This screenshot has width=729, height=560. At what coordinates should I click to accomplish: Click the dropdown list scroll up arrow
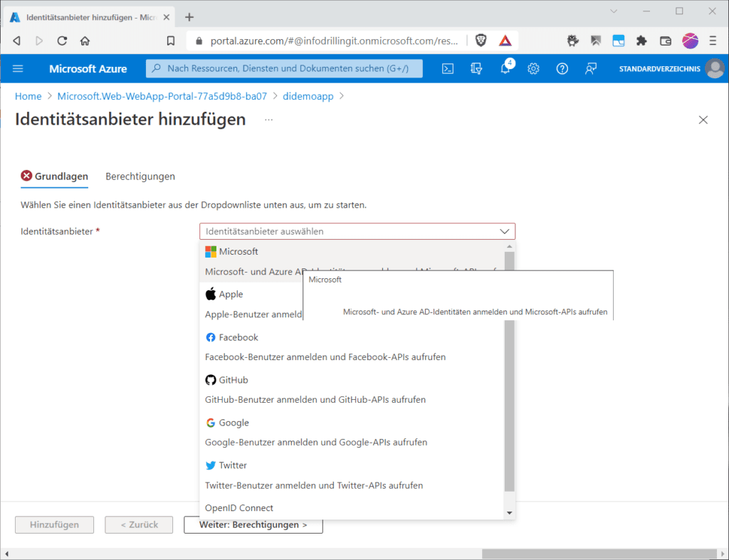click(510, 246)
